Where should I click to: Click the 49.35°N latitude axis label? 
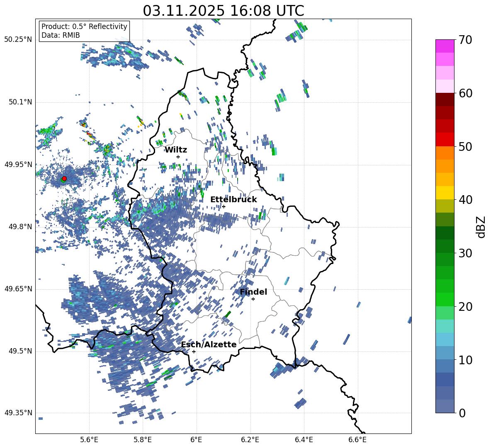point(18,413)
